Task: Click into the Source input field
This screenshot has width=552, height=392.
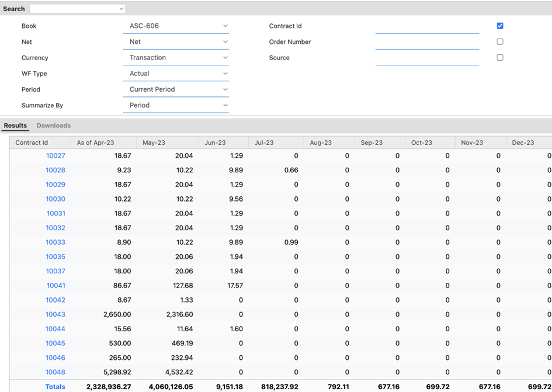Action: (427, 58)
